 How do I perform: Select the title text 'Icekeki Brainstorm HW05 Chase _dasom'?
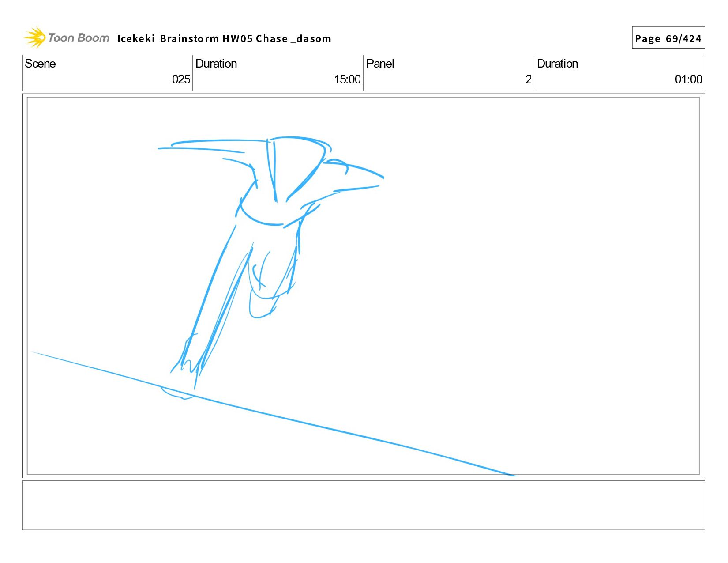(224, 39)
